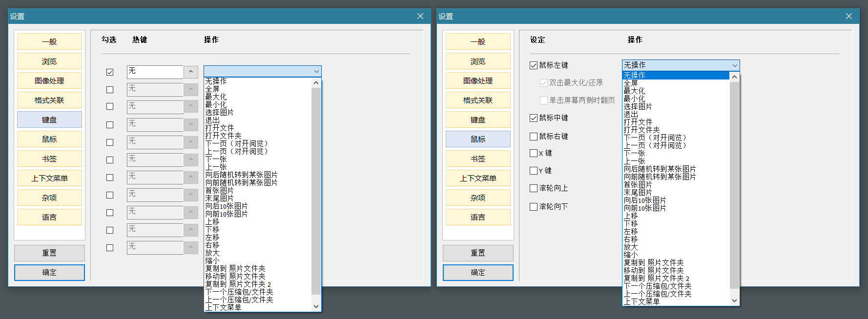
Task: Click the mouse action list scrollbar thumb
Action: pyautogui.click(x=734, y=185)
